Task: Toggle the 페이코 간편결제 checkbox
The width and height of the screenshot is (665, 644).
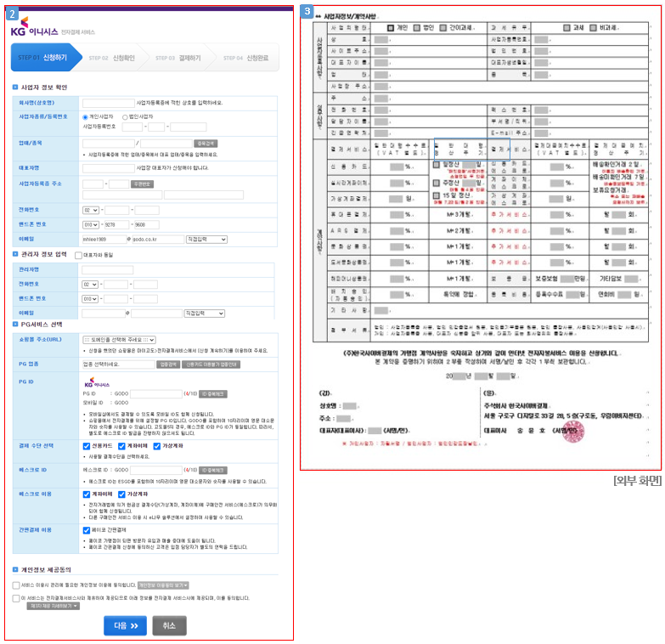Action: (86, 528)
